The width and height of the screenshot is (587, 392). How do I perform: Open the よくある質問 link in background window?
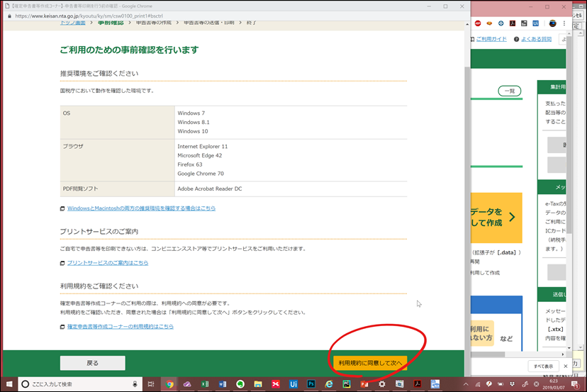[x=536, y=39]
